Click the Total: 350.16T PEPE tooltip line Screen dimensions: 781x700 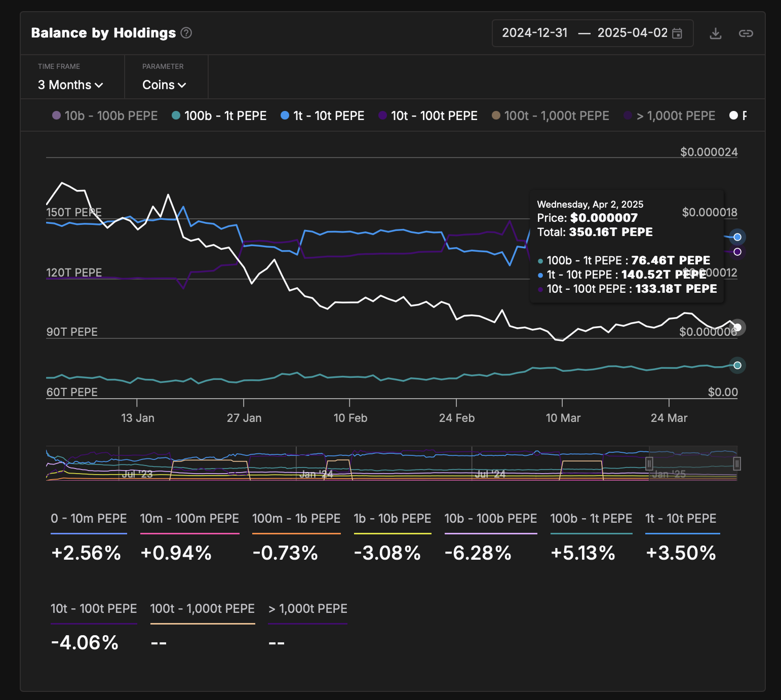click(595, 232)
